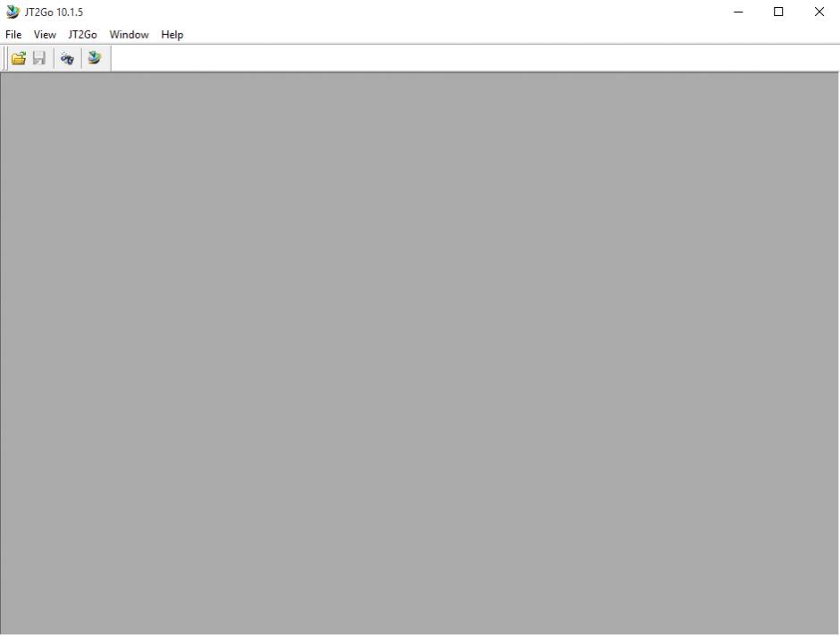Click the JT2Go logo toolbar icon
Image resolution: width=840 pixels, height=636 pixels.
pos(95,58)
